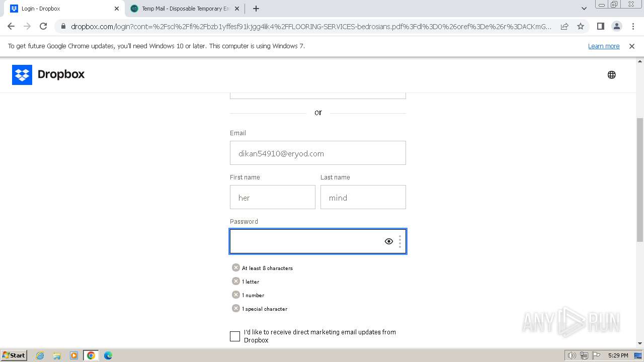This screenshot has width=644, height=362.
Task: Focus the Password input field
Action: pyautogui.click(x=318, y=241)
